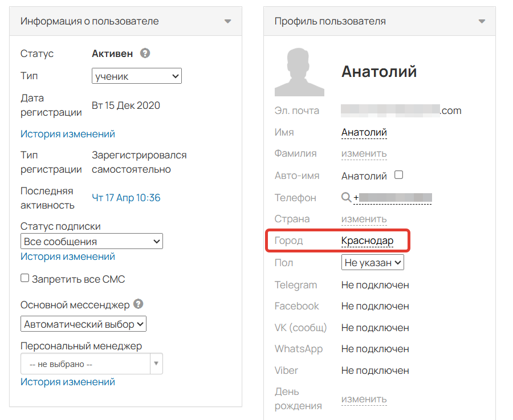Click the last activity date Чт 17 Апр
Image resolution: width=513 pixels, height=420 pixels.
click(126, 198)
